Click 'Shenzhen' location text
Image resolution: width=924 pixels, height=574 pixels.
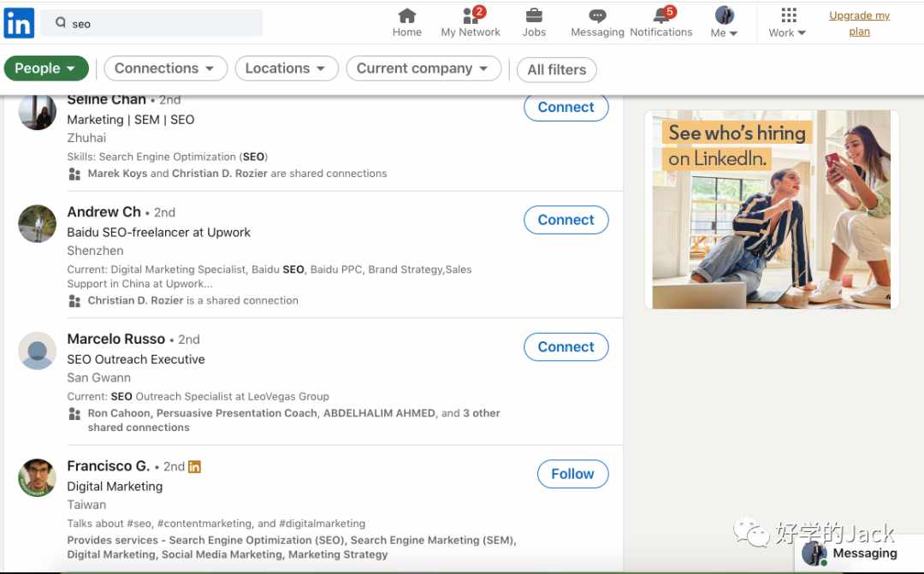point(96,251)
